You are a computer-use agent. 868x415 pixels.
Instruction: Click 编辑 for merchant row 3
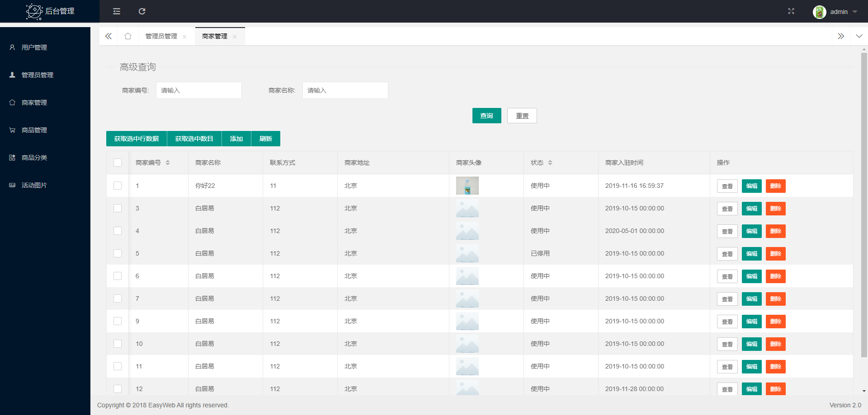point(752,209)
